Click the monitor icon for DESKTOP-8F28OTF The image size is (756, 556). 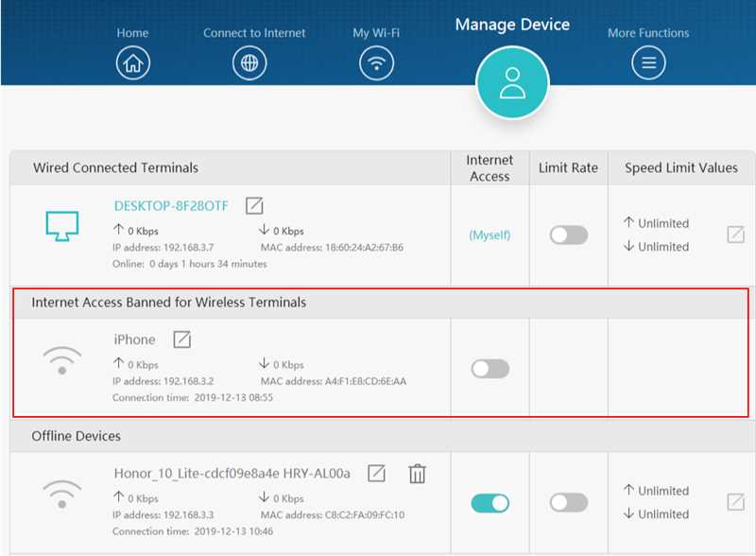[x=62, y=226]
